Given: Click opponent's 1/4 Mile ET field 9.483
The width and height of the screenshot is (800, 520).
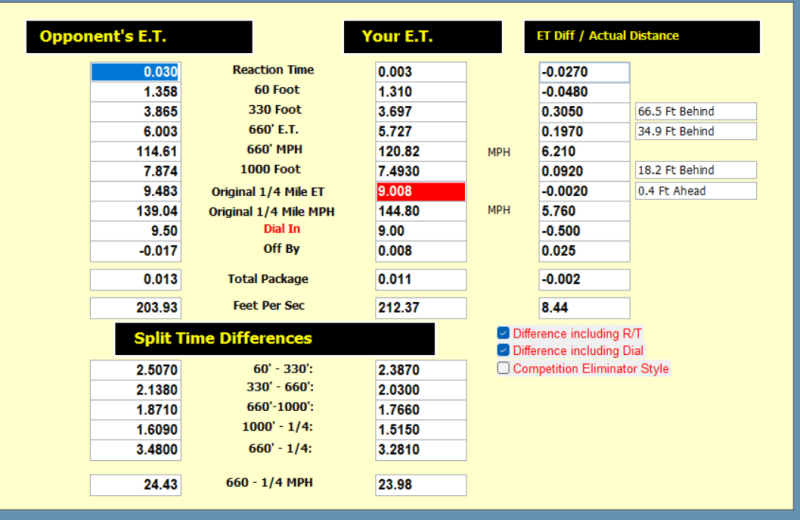Looking at the screenshot, I should tap(136, 191).
